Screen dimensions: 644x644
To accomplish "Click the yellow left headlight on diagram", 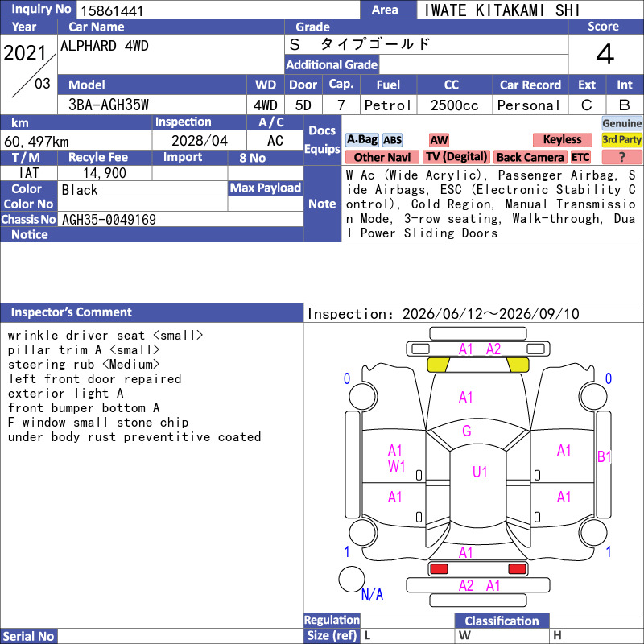I will tap(438, 365).
